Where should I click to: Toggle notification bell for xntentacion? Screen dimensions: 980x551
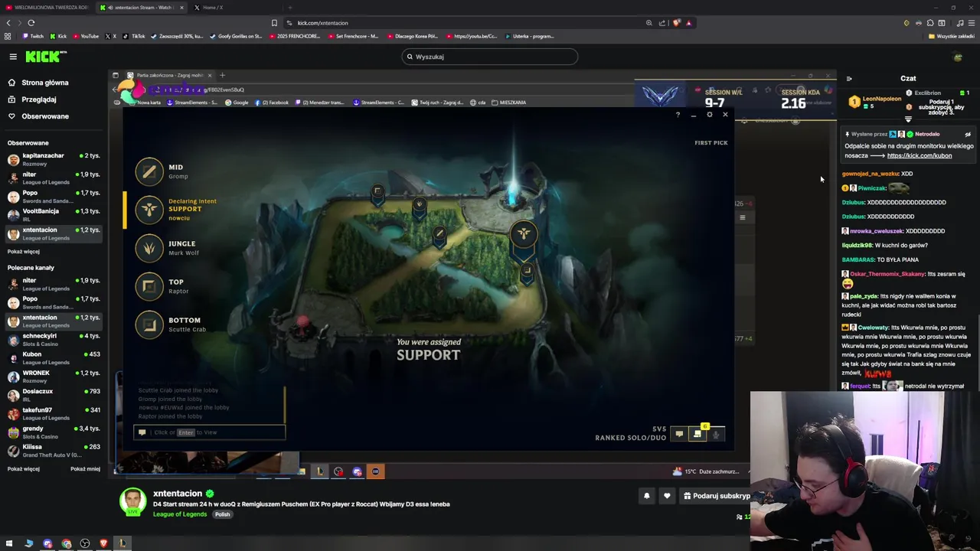click(646, 496)
